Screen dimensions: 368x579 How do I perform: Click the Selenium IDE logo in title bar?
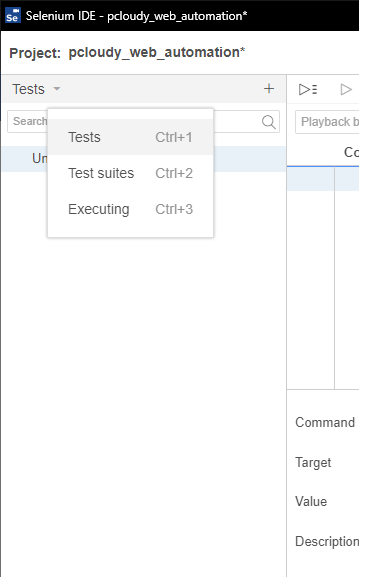pyautogui.click(x=12, y=16)
